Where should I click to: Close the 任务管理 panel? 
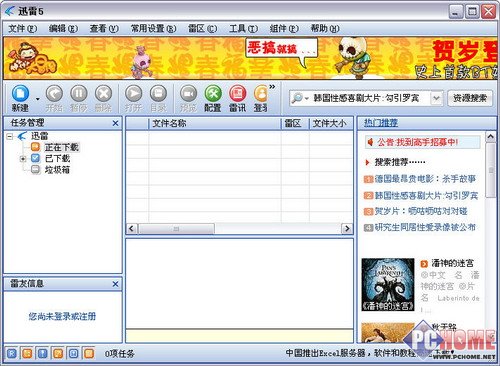[115, 123]
